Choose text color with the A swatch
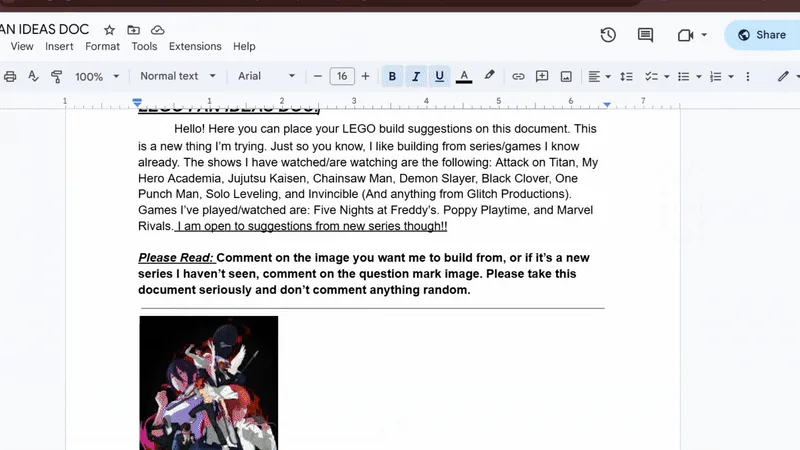800x450 pixels. (464, 77)
